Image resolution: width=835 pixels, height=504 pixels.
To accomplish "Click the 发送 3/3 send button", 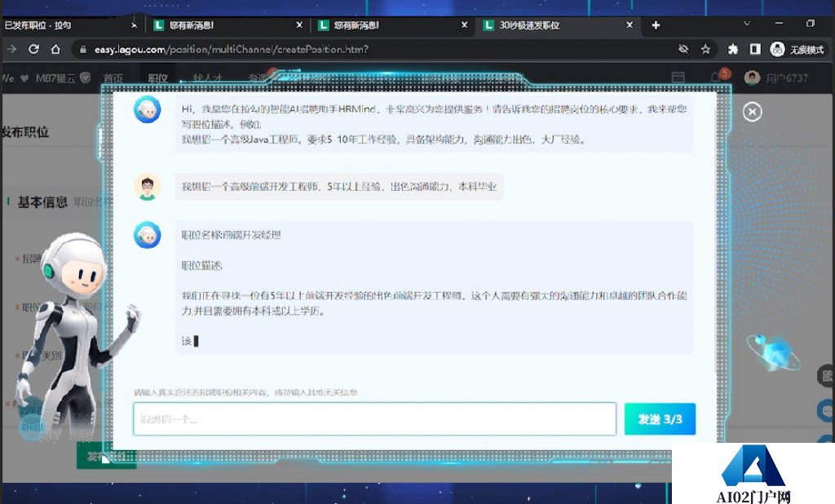I will click(x=660, y=419).
